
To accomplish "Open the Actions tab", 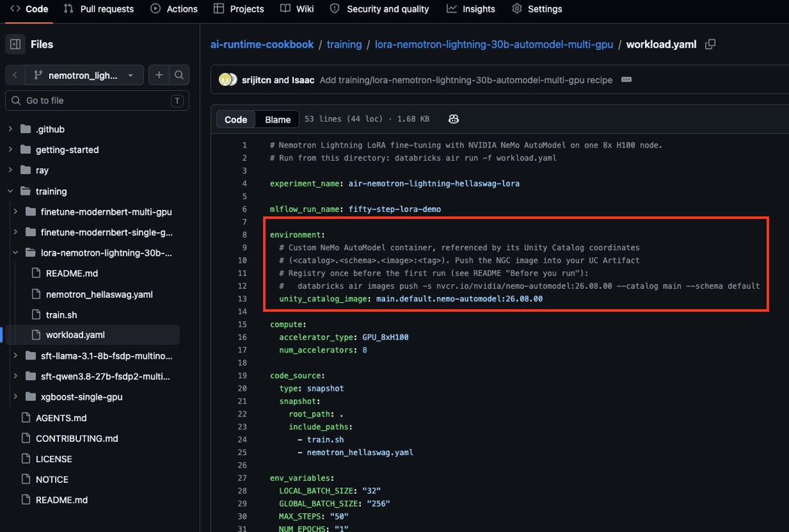I will [174, 9].
